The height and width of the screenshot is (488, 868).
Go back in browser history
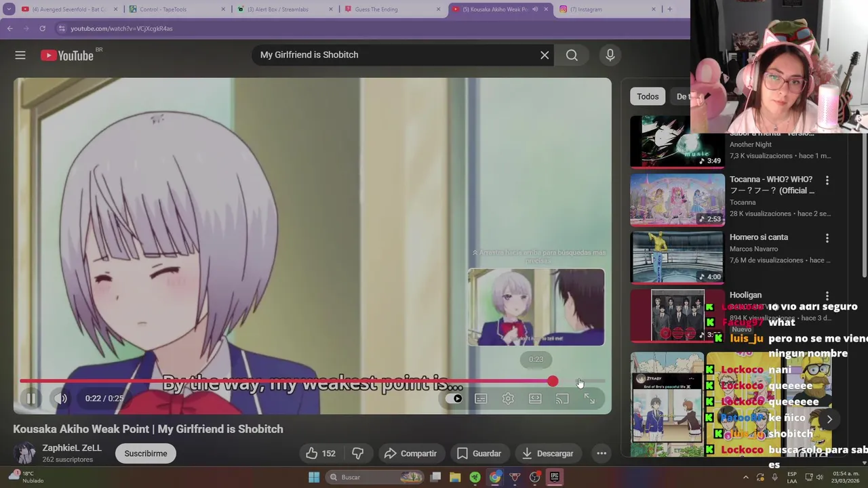pos(9,28)
